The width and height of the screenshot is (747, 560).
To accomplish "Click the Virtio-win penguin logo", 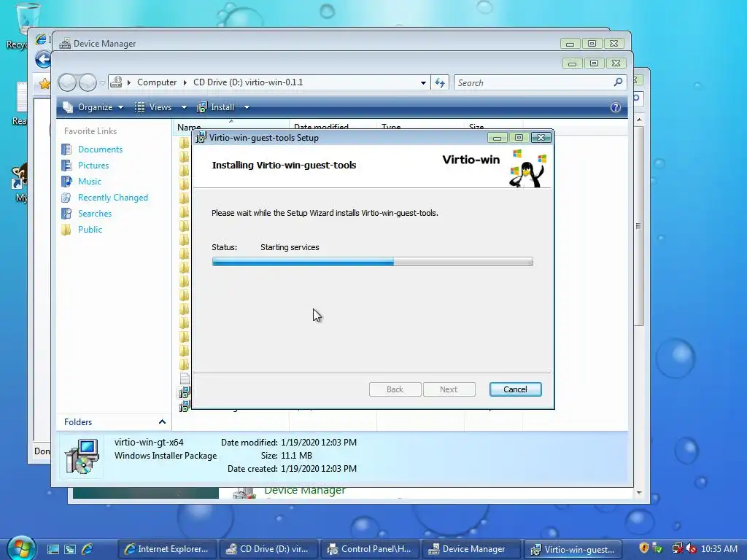I will point(527,168).
